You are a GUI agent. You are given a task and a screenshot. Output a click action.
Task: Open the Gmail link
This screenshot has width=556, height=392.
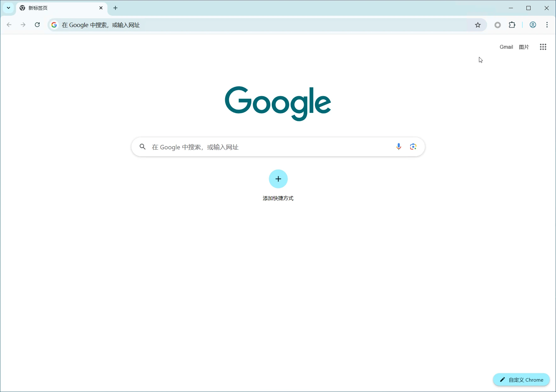506,47
